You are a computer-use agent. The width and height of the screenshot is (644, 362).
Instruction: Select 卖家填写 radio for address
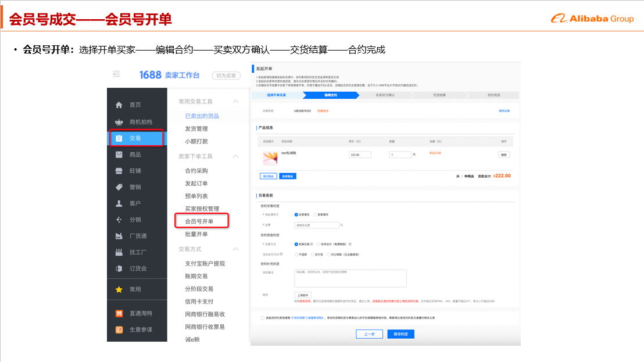[315, 214]
